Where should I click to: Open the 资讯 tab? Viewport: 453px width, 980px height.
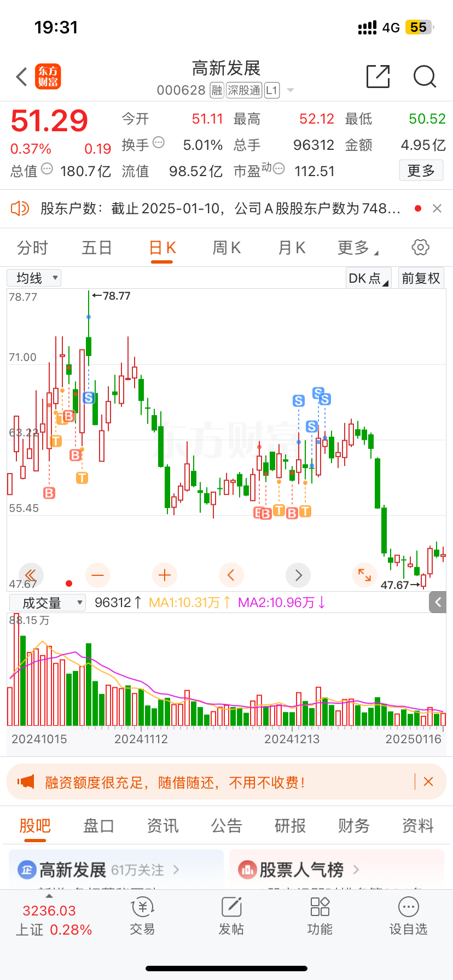[162, 825]
